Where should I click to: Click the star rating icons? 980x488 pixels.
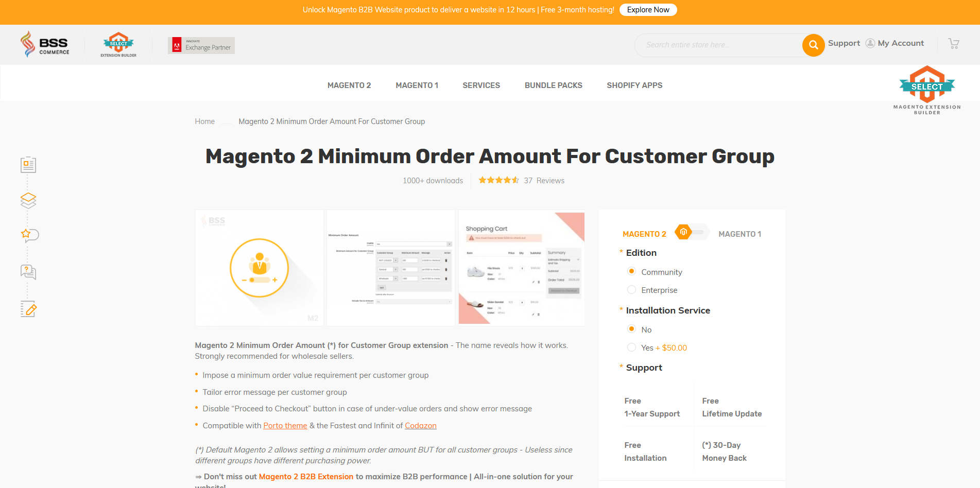click(x=498, y=180)
